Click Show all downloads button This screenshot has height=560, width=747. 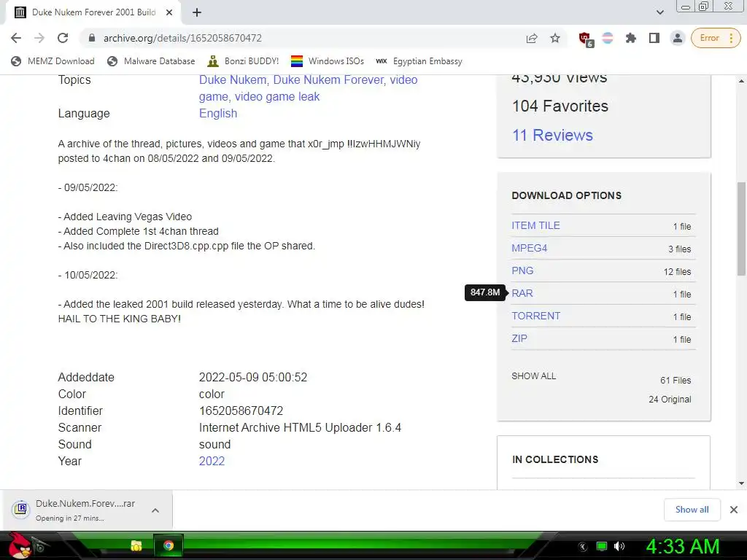[692, 510]
